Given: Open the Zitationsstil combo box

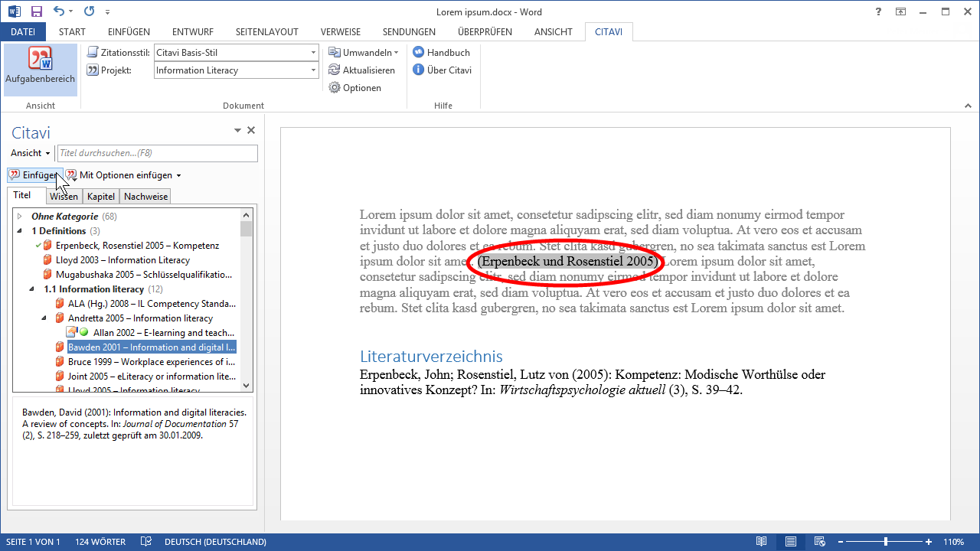Looking at the screenshot, I should 237,52.
